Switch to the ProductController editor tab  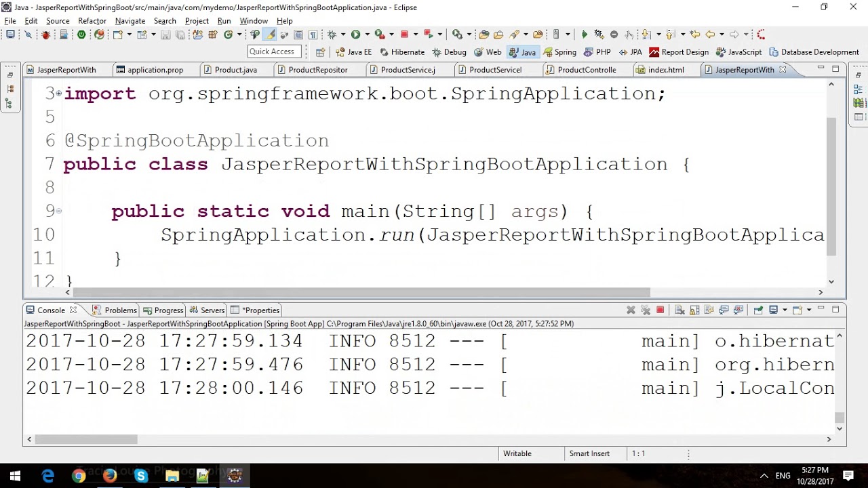pyautogui.click(x=587, y=70)
